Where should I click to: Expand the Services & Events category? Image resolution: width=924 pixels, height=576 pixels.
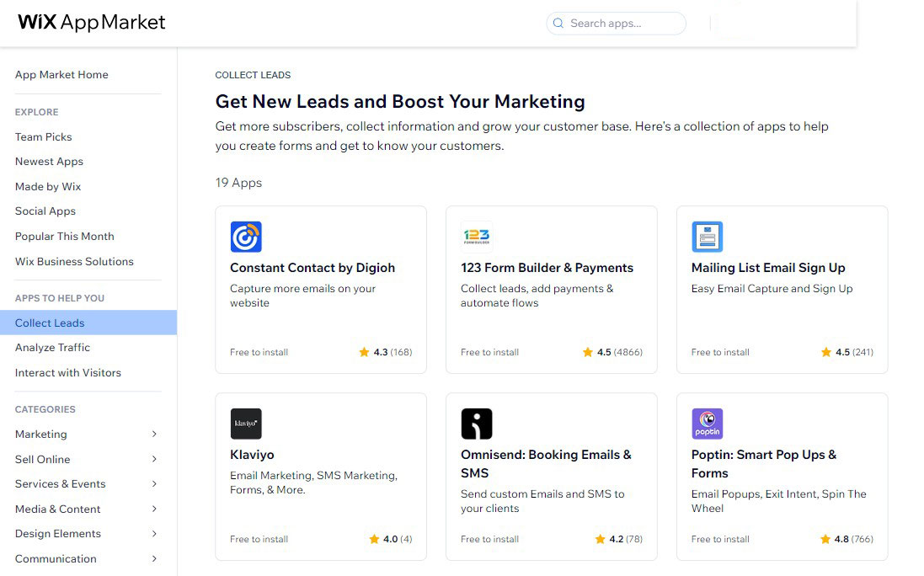(x=154, y=484)
